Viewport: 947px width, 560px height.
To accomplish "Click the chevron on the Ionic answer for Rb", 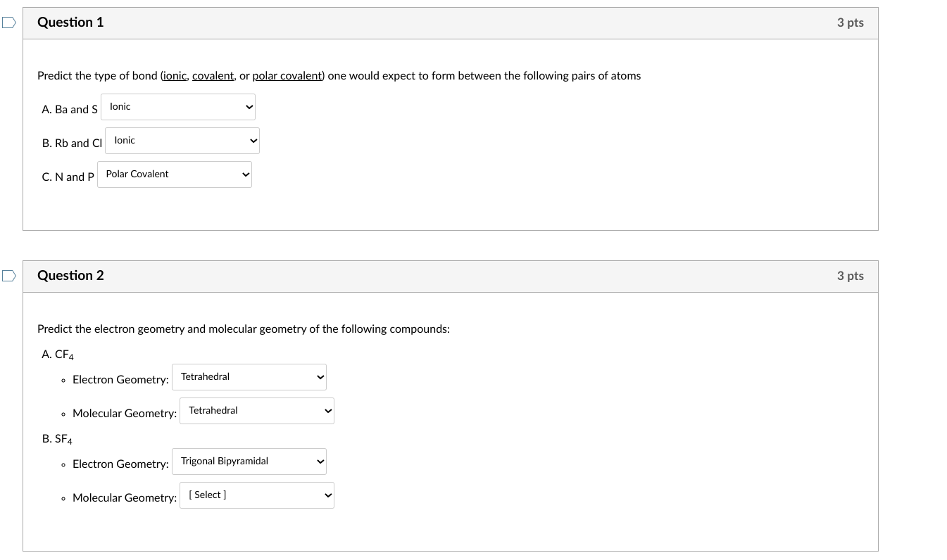I will 253,140.
